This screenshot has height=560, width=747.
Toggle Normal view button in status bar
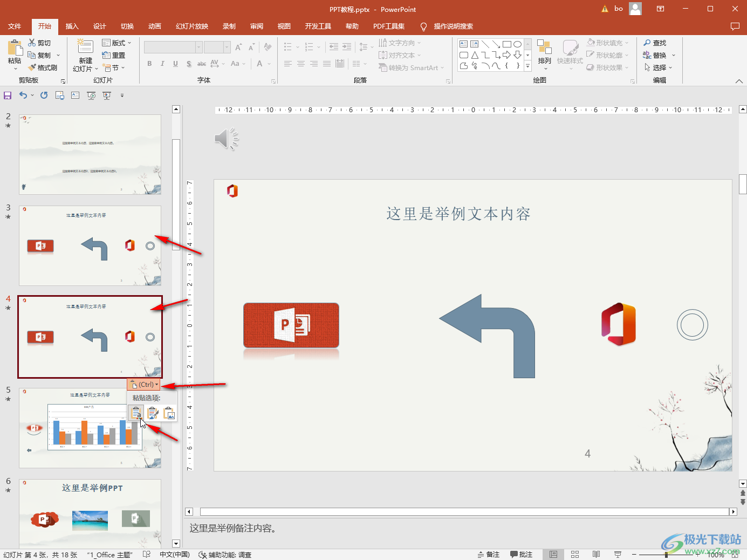[553, 555]
